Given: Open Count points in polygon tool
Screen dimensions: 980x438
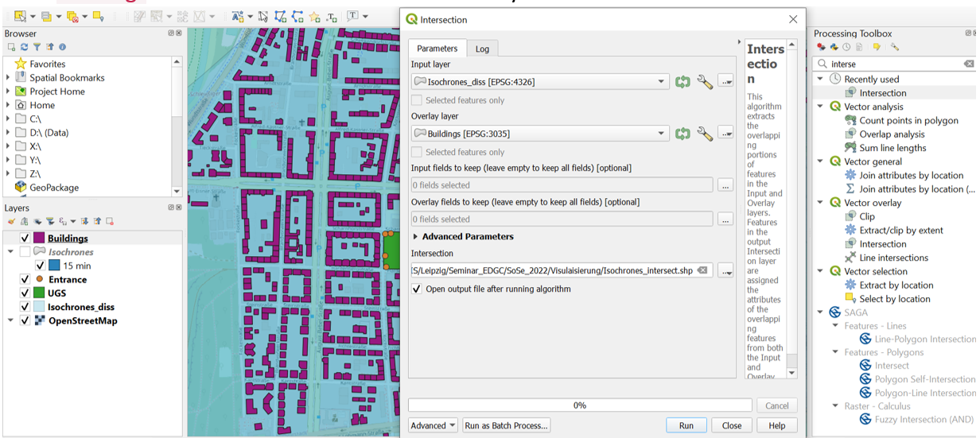Looking at the screenshot, I should (x=908, y=121).
